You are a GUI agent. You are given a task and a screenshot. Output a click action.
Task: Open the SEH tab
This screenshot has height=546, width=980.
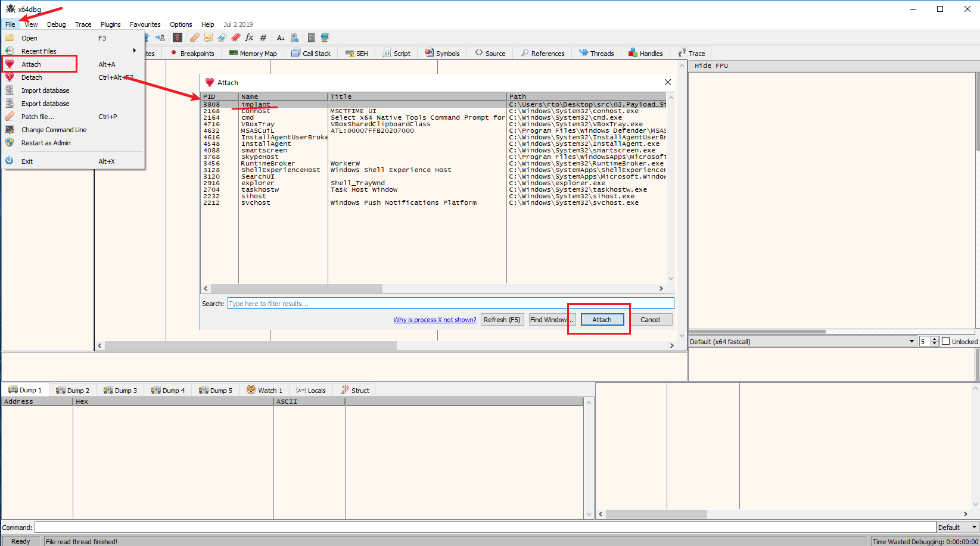pyautogui.click(x=356, y=53)
